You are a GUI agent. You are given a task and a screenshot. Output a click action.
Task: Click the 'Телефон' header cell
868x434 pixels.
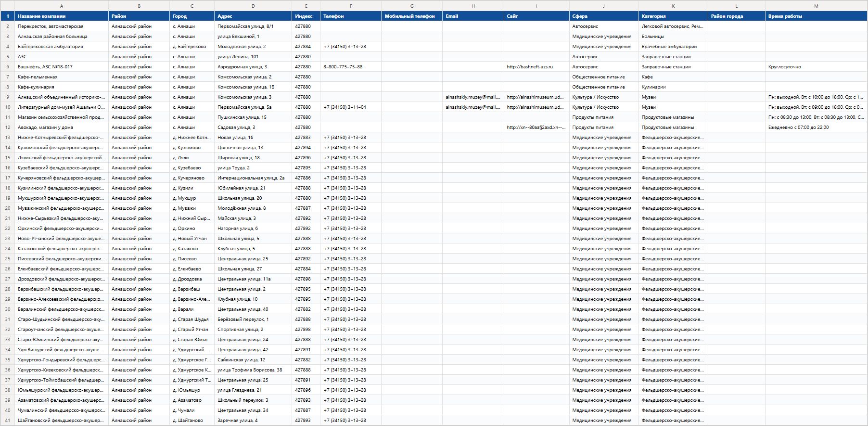(351, 16)
